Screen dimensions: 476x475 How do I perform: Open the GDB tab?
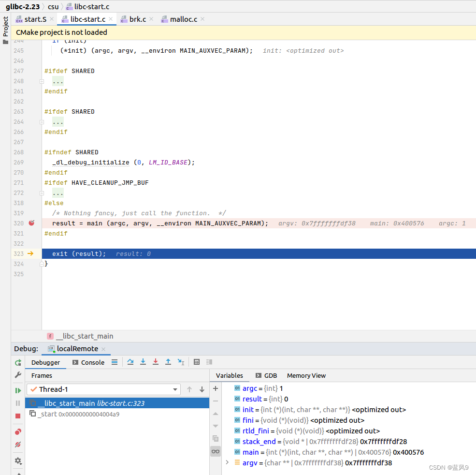(x=266, y=375)
